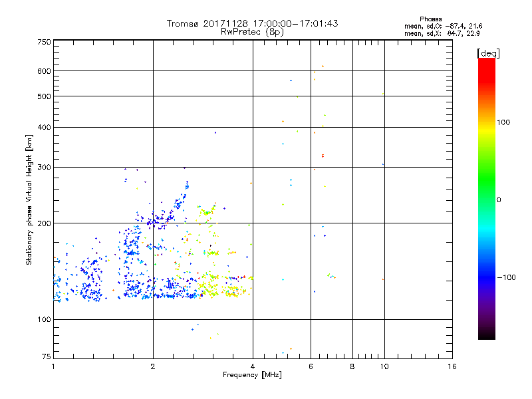Click the '[deg]' colorbar unit label
This screenshot has width=532, height=399.
click(488, 53)
